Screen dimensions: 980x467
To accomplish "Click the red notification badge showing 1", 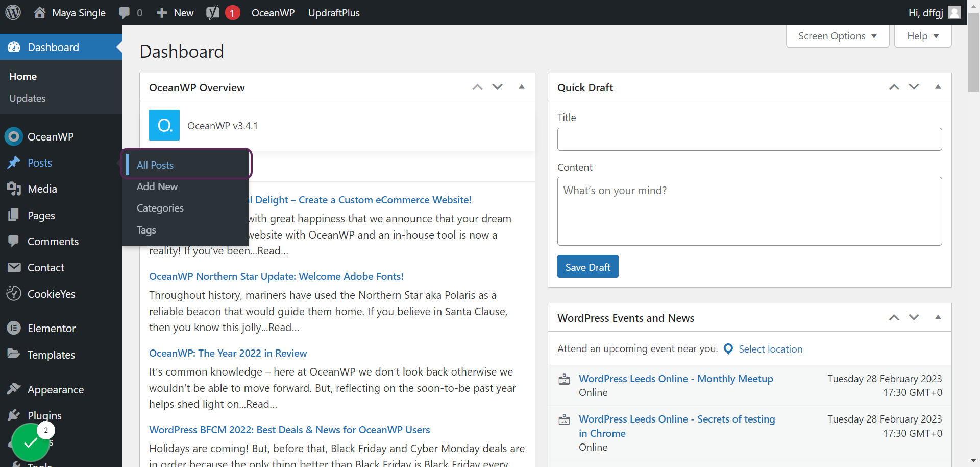I will point(232,13).
